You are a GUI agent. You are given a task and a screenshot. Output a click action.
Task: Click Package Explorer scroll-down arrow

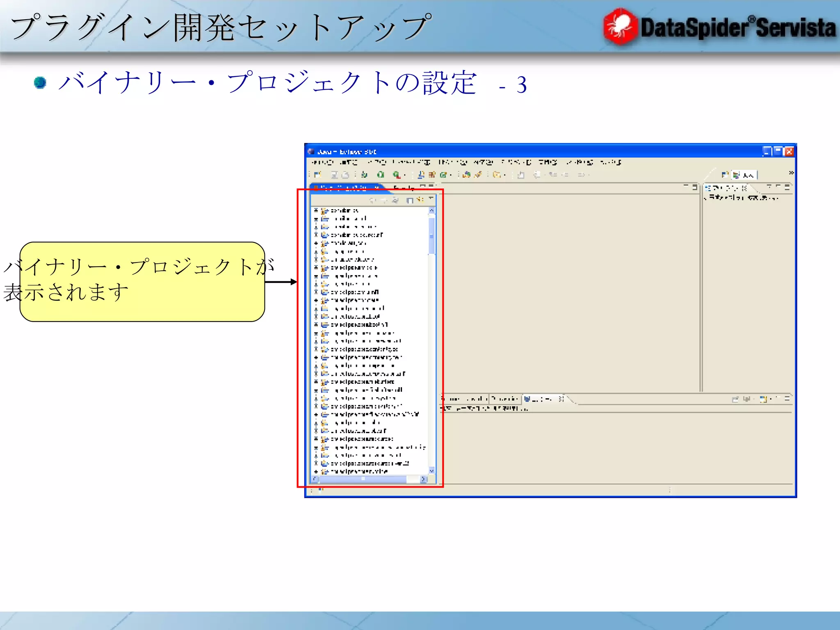coord(431,470)
